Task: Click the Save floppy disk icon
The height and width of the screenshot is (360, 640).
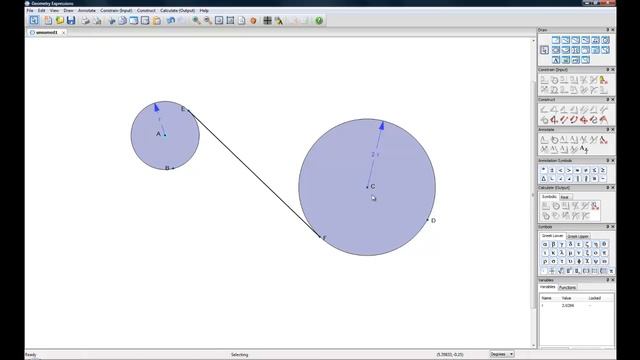Action: pyautogui.click(x=71, y=20)
